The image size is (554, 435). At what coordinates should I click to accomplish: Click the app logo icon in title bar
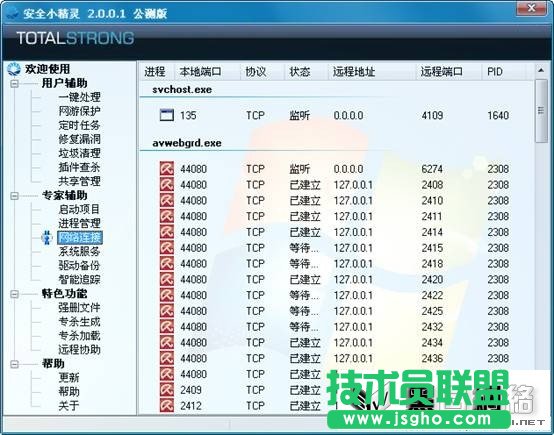(x=12, y=13)
